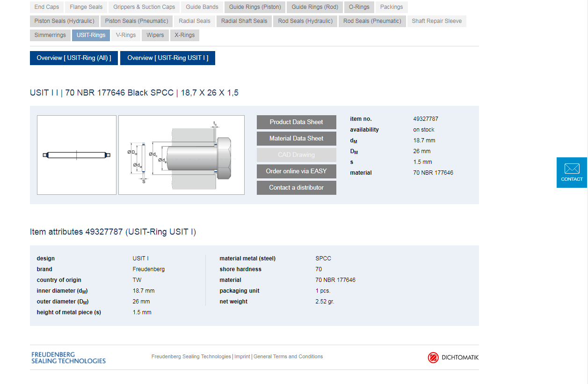Open the Radial Seals category
Screen dimensions: 588x384
[195, 21]
